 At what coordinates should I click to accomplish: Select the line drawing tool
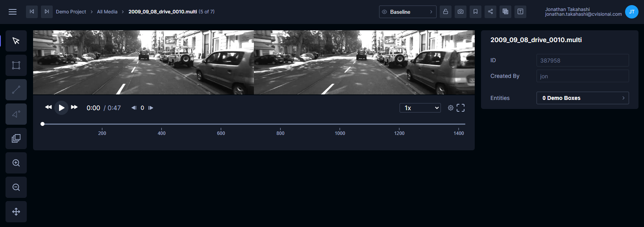[x=16, y=90]
